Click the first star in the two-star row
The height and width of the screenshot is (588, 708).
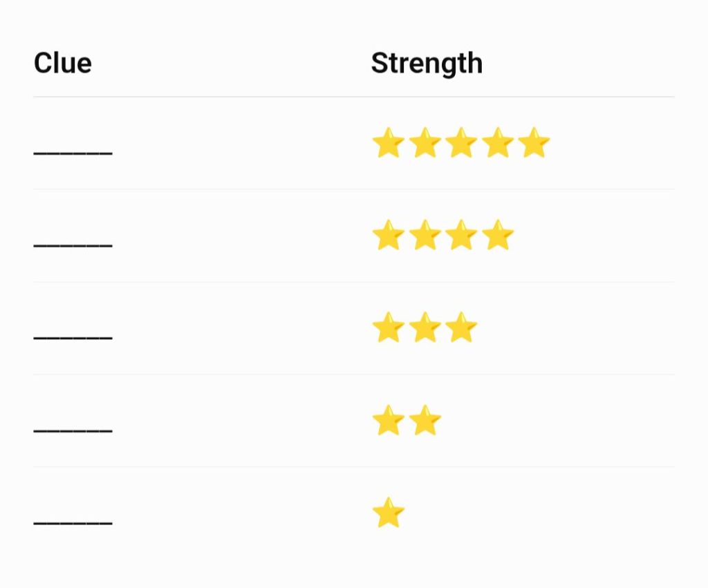coord(389,420)
